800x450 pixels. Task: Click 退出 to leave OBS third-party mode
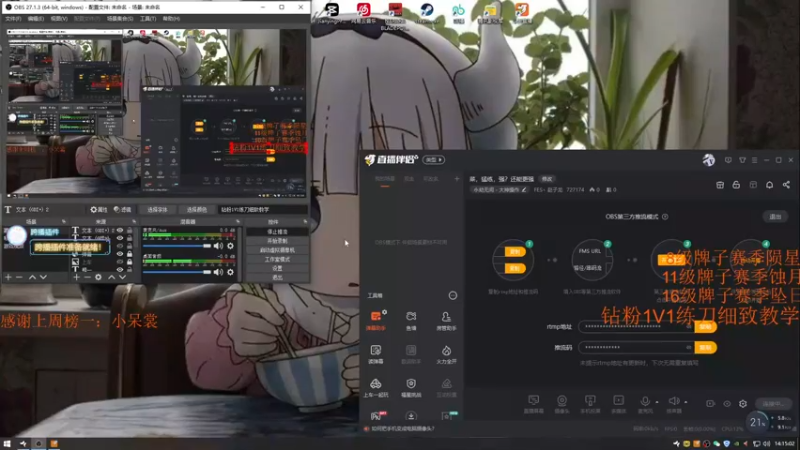point(775,217)
